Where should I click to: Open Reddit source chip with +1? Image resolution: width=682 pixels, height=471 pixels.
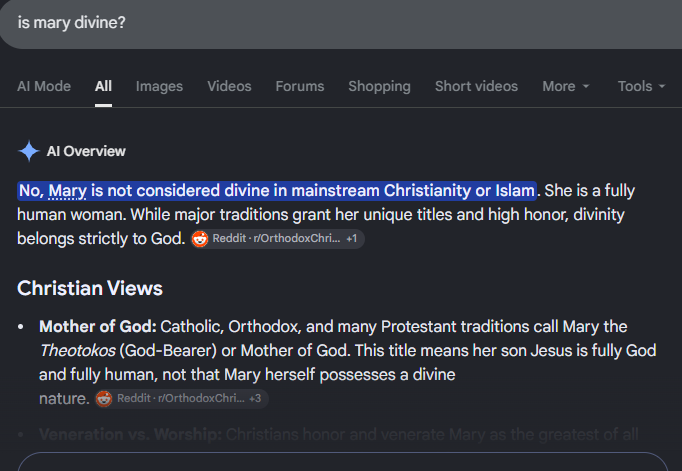(x=277, y=239)
